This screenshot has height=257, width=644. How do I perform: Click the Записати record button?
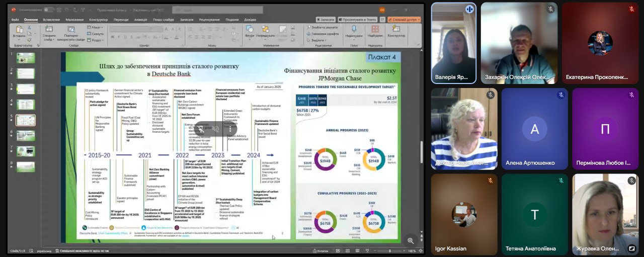tap(325, 20)
